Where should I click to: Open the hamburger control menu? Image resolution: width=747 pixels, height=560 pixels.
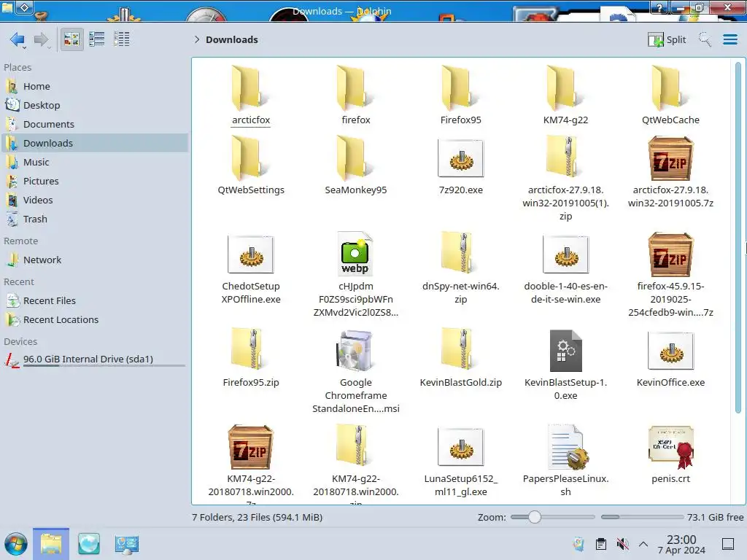pyautogui.click(x=729, y=39)
